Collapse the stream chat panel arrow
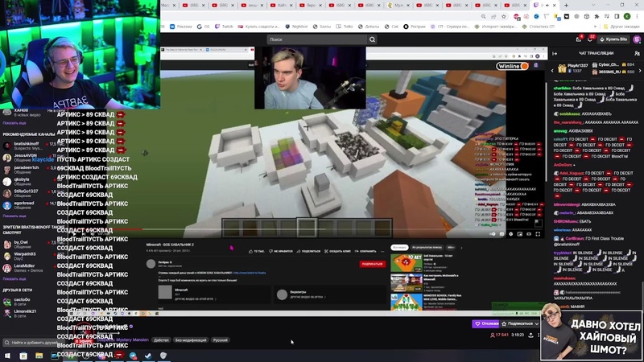The height and width of the screenshot is (362, 644). pyautogui.click(x=555, y=53)
